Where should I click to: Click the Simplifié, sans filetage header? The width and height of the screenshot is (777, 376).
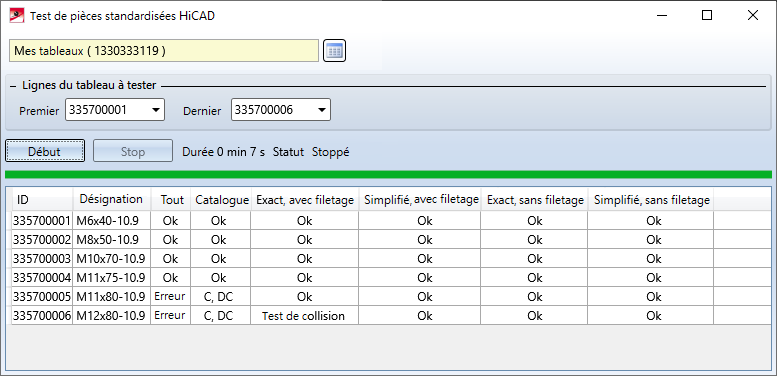[651, 200]
